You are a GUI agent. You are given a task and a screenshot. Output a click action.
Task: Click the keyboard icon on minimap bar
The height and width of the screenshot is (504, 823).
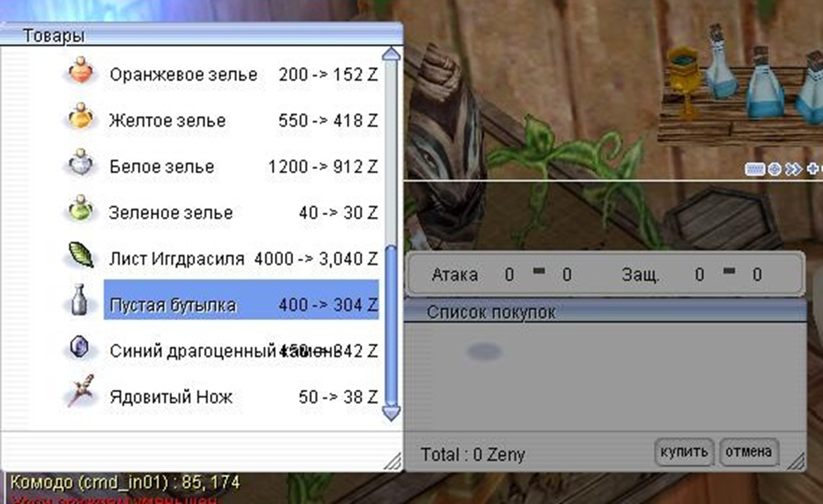coord(755,169)
